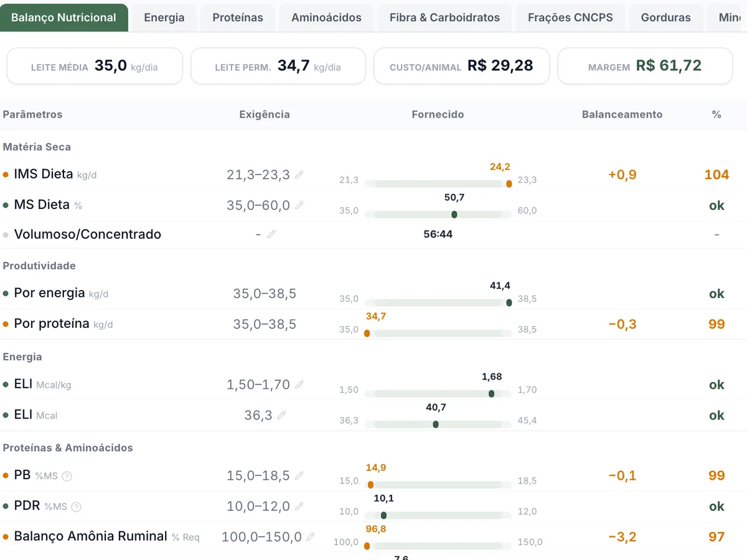Click the 56:44 Volumoso/Concentrado ratio value
This screenshot has width=747, height=560.
click(438, 235)
